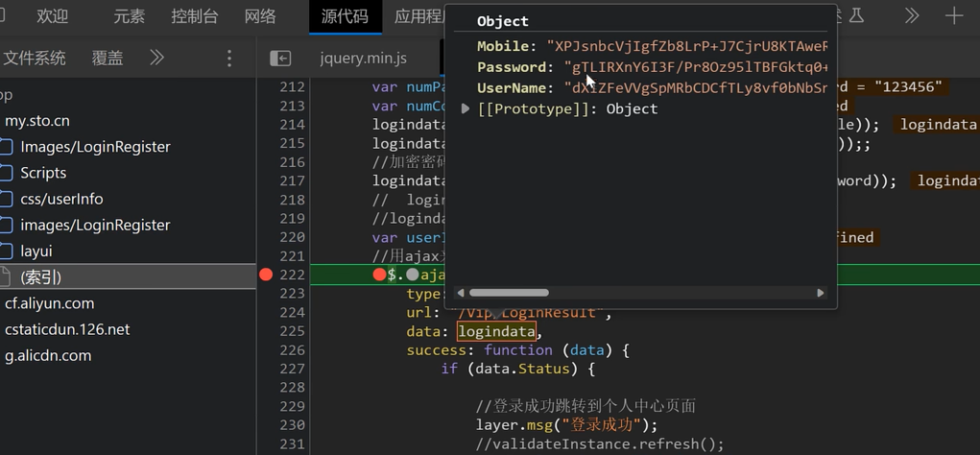Screen dimensions: 980x455
Task: Expand the [[Prototype]] Object entry
Action: point(466,108)
